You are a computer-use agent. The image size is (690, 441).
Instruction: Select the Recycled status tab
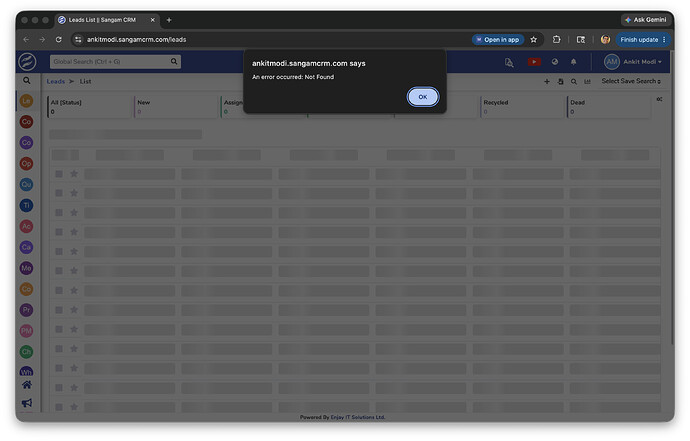522,107
